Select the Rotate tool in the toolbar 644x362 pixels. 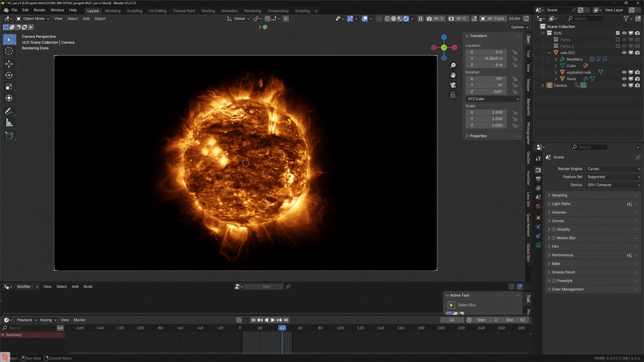click(x=9, y=75)
